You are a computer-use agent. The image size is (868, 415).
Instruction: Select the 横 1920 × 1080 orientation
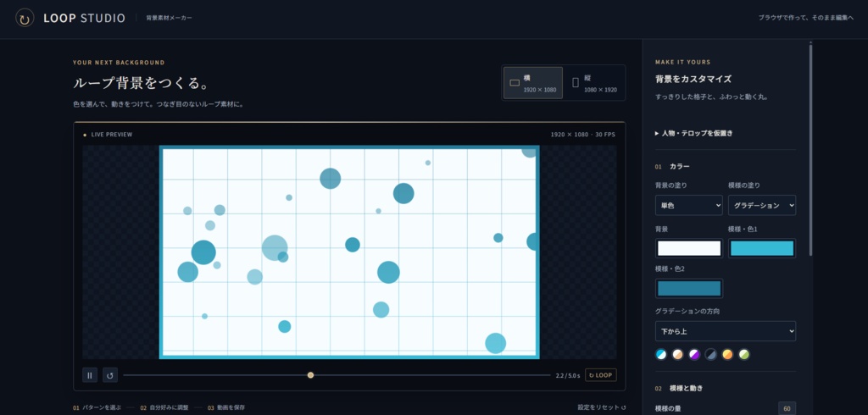coord(533,83)
